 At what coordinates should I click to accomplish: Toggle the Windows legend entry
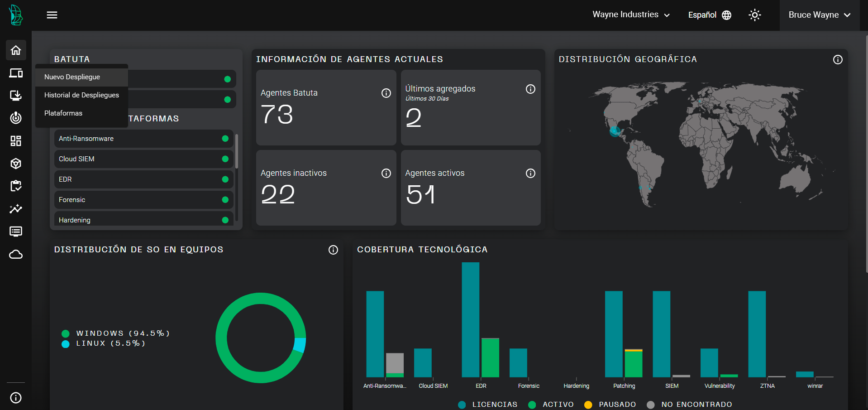coord(116,333)
